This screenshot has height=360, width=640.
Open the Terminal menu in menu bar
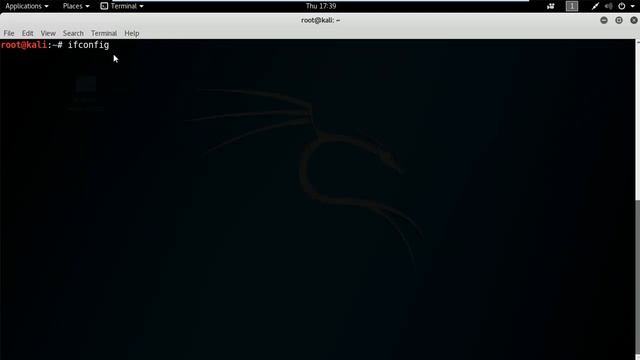click(x=104, y=33)
